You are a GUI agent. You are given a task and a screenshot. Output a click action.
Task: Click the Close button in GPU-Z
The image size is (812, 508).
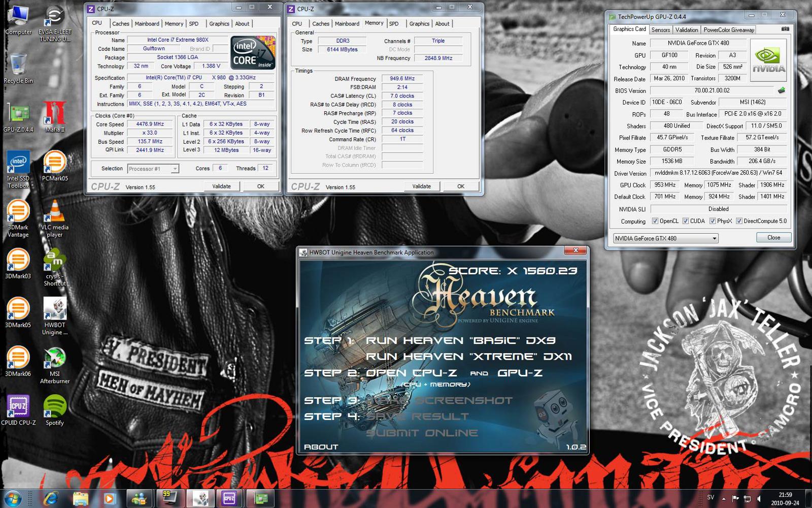pos(774,238)
